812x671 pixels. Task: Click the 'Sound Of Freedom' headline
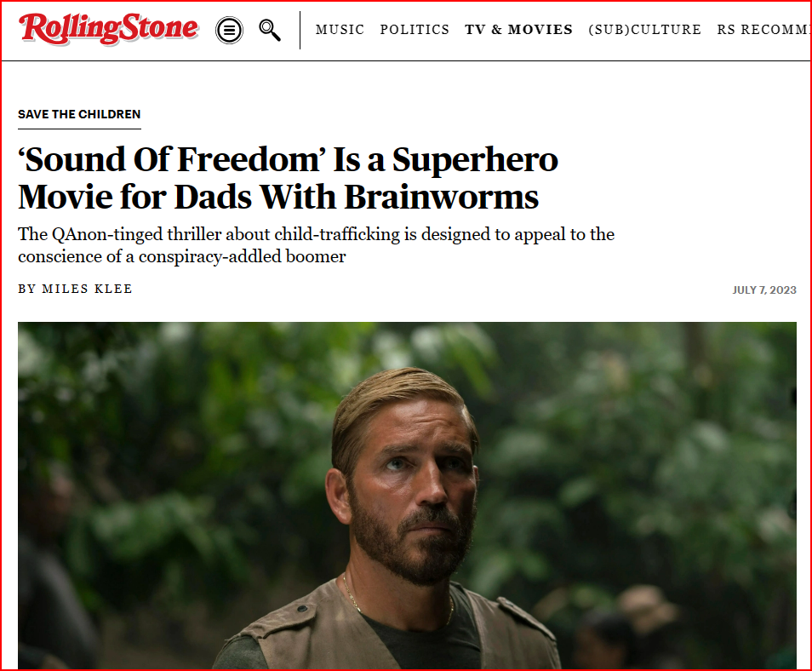[288, 178]
